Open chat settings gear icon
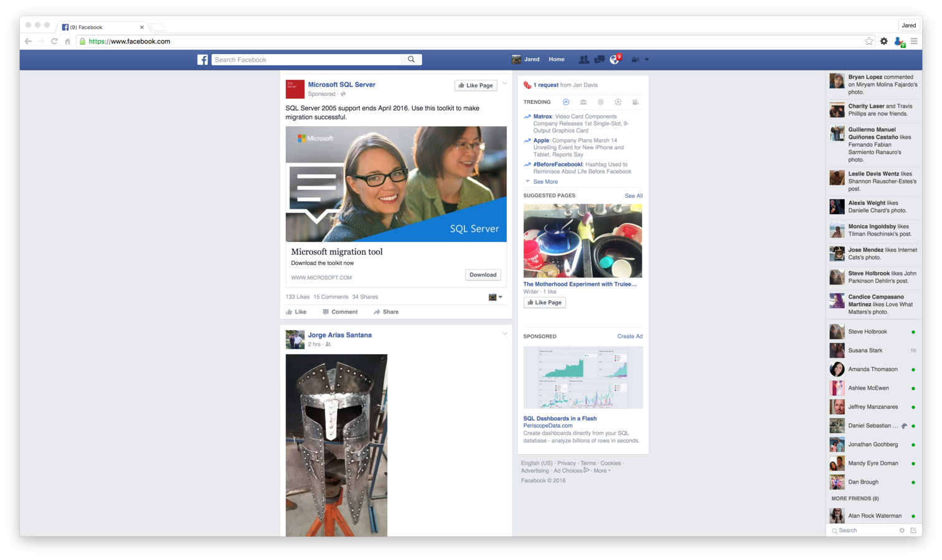The width and height of the screenshot is (942, 560). coord(902,531)
